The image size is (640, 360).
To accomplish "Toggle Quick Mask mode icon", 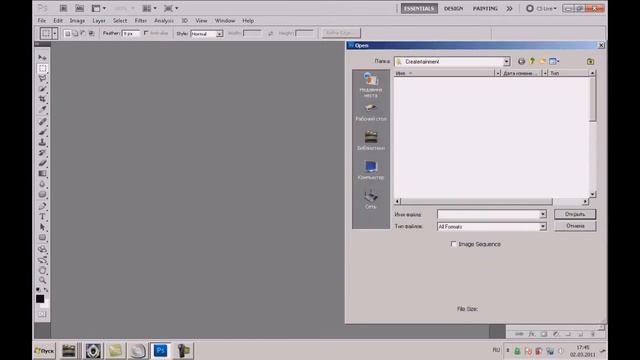I will [42, 314].
